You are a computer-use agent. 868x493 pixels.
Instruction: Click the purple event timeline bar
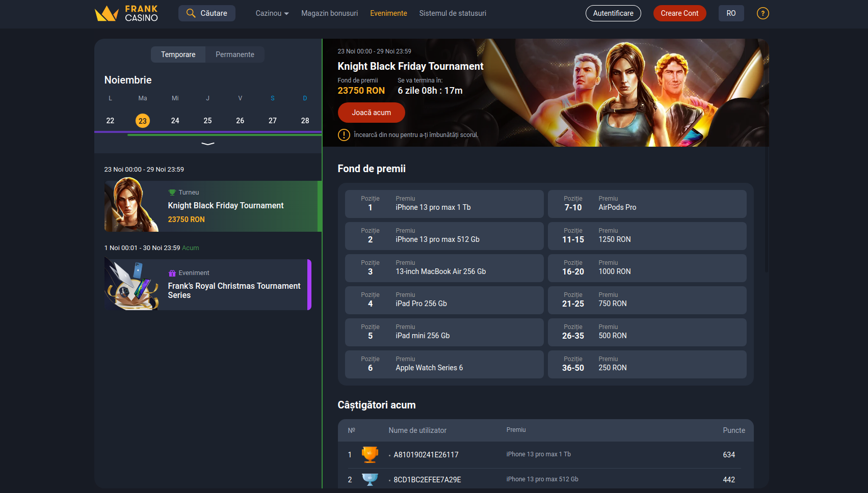pyautogui.click(x=208, y=132)
